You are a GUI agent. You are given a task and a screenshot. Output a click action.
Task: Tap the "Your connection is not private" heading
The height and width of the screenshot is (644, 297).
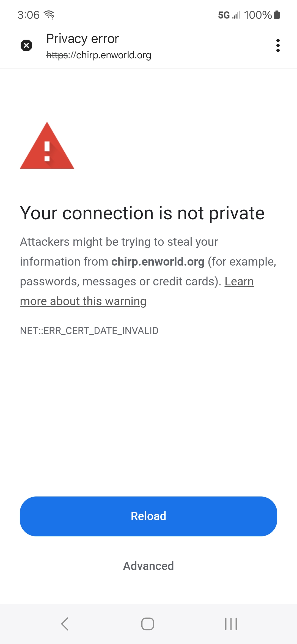tap(142, 213)
